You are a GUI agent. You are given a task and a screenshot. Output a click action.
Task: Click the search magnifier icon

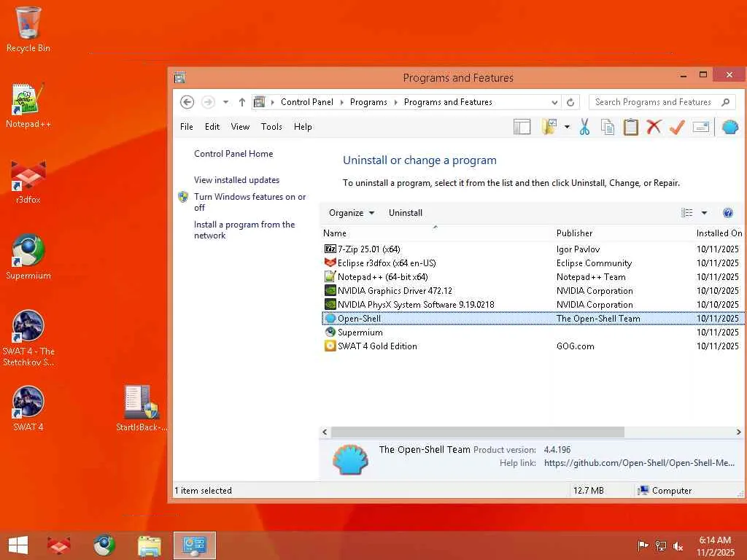(x=726, y=102)
